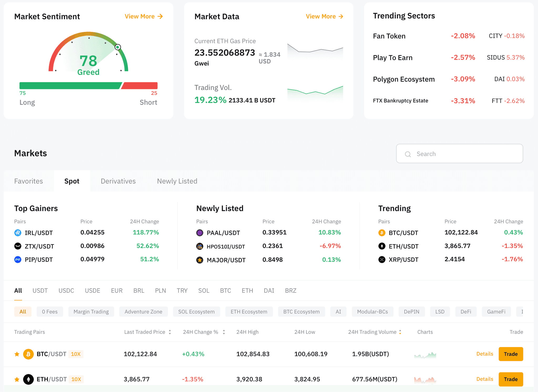Switch to the Newly Listed tab

(177, 181)
